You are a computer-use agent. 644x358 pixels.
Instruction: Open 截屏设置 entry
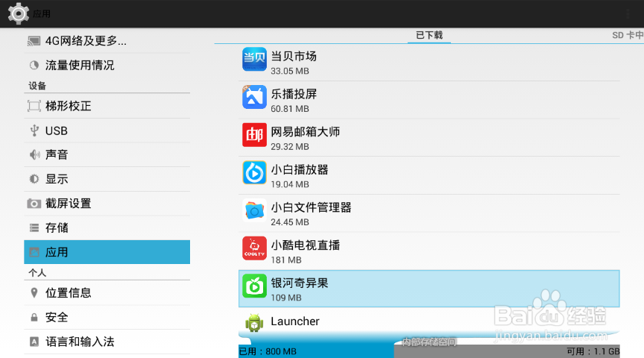click(x=107, y=204)
